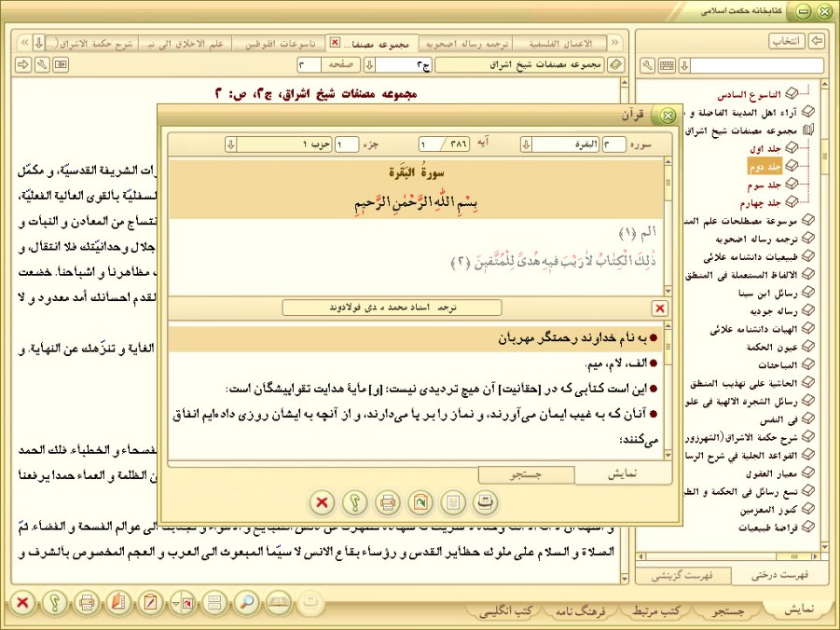Click the page layout icon in the bottom toolbar
The image size is (840, 630).
click(214, 603)
